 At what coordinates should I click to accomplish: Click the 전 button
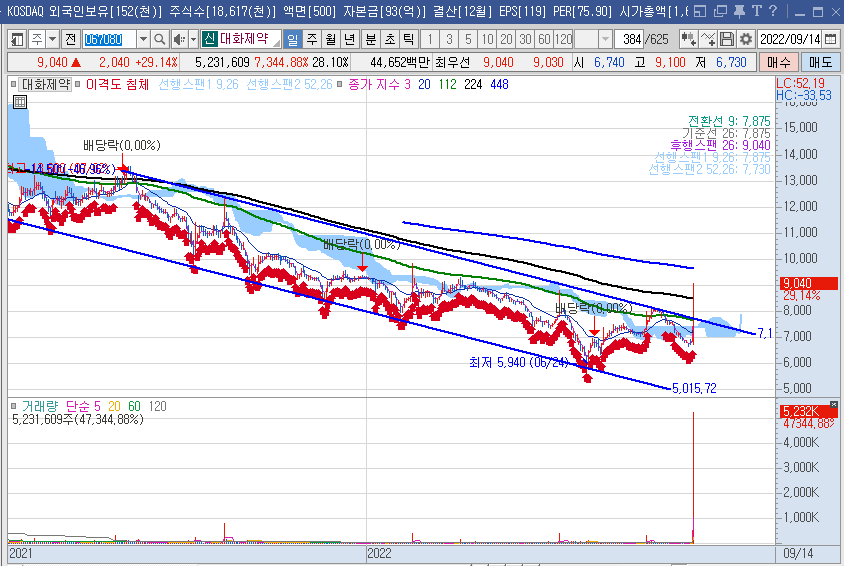pyautogui.click(x=71, y=39)
